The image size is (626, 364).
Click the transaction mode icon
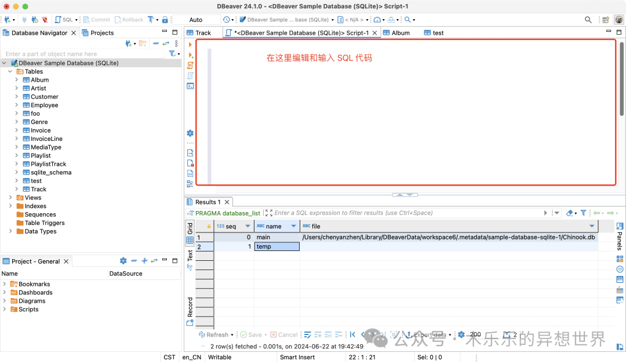[x=151, y=20]
